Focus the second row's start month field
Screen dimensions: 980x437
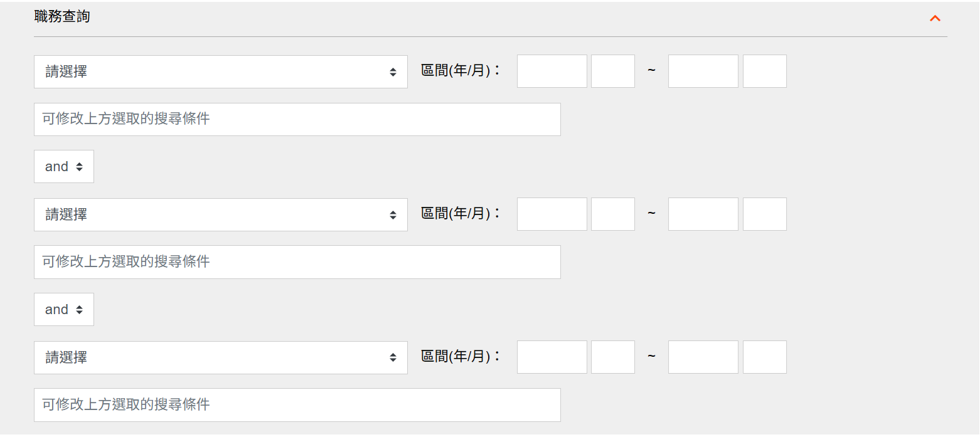coord(612,214)
